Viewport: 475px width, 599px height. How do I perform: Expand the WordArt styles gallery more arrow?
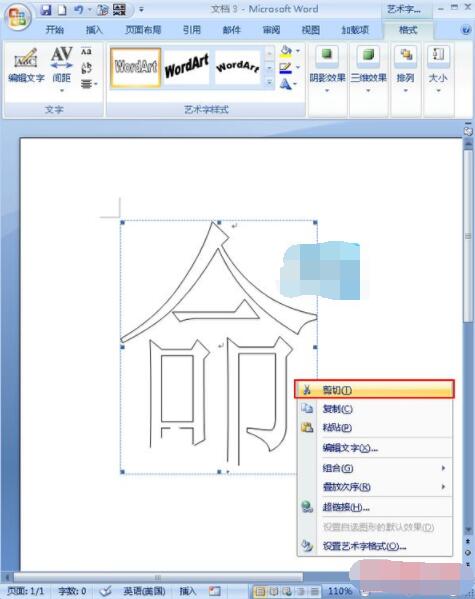click(x=269, y=82)
